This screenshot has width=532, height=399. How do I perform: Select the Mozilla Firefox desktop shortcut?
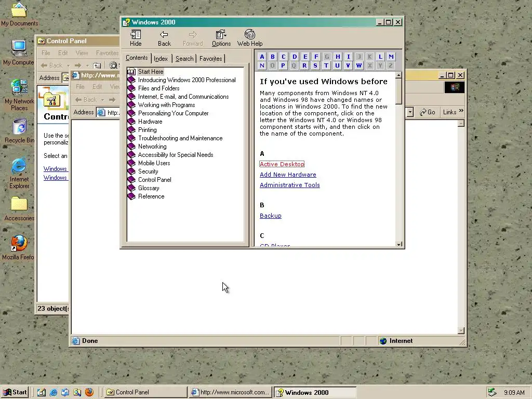(19, 248)
